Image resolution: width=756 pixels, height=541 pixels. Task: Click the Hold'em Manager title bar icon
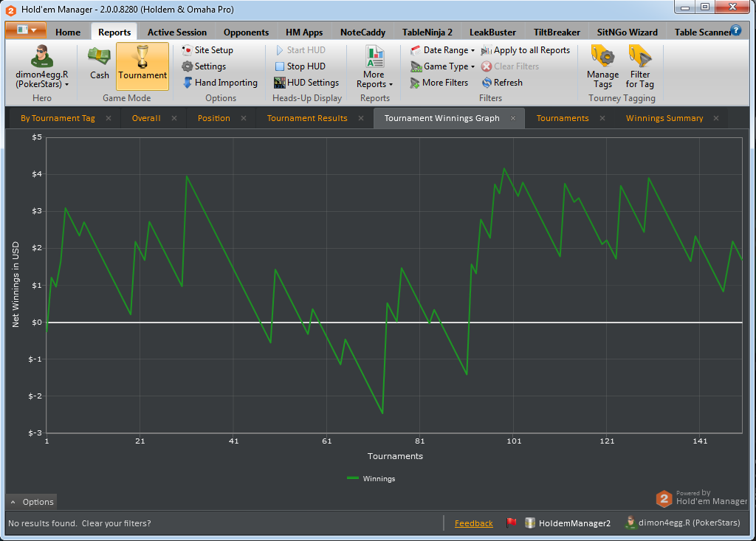click(x=10, y=10)
